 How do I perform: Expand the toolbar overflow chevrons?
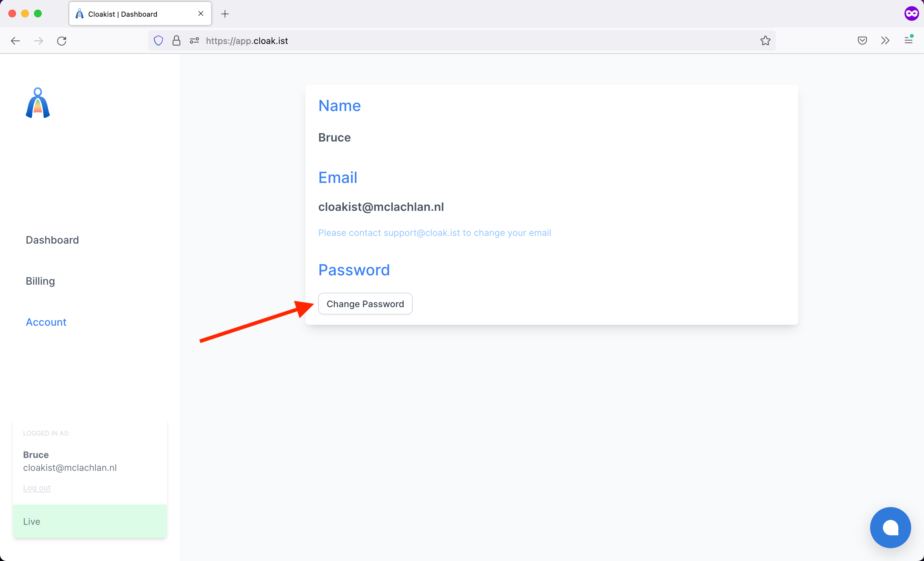pos(885,40)
